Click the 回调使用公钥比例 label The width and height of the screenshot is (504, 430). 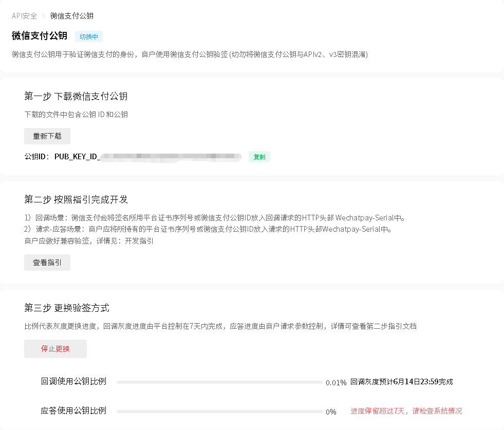point(73,382)
